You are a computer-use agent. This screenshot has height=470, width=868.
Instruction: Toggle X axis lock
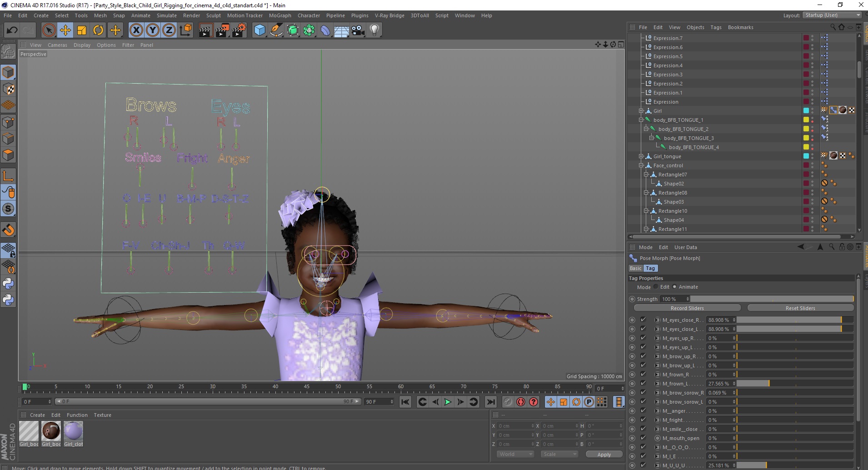click(136, 30)
